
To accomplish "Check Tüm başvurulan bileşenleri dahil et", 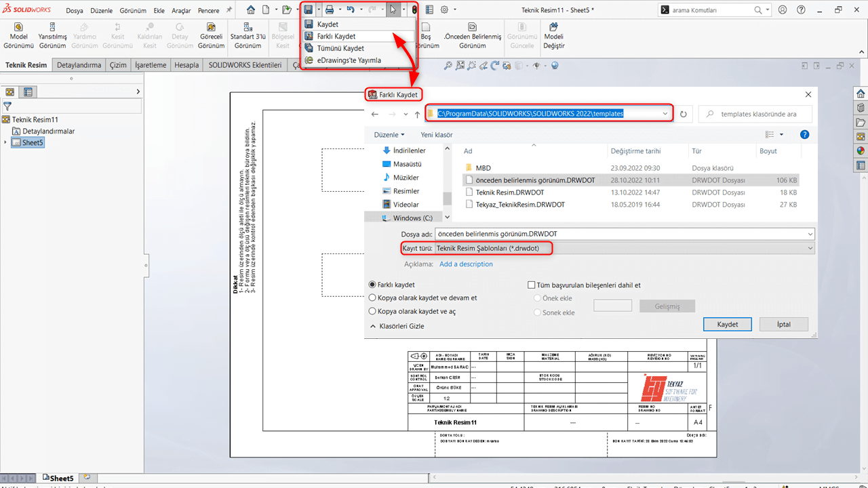I will pos(532,285).
